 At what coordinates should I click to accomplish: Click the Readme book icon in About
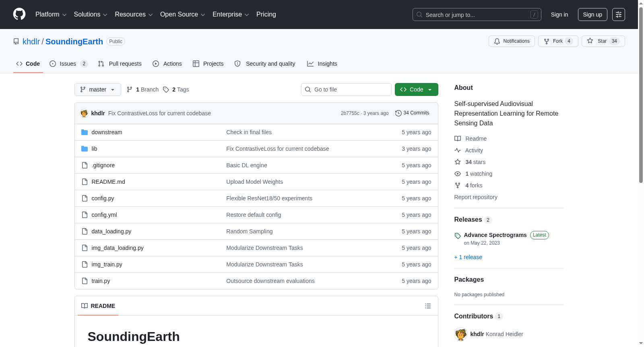[458, 139]
